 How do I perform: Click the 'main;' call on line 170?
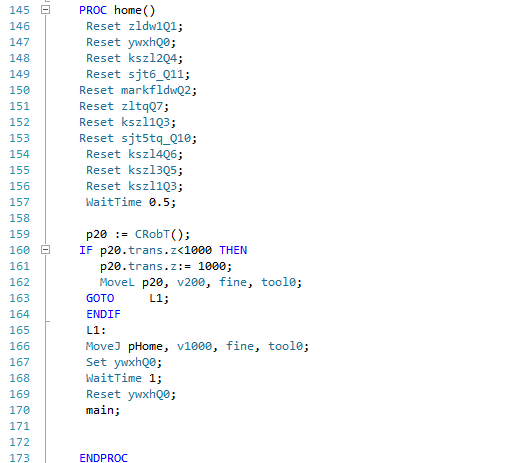103,410
